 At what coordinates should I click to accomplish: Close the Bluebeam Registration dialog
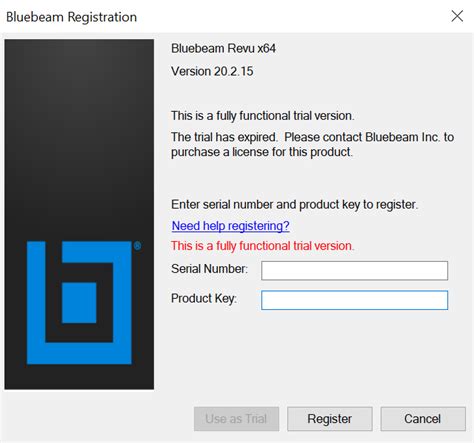coord(457,16)
